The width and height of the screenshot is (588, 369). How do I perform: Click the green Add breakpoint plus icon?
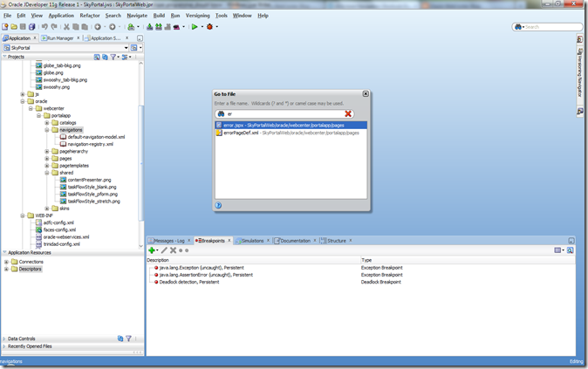(152, 250)
